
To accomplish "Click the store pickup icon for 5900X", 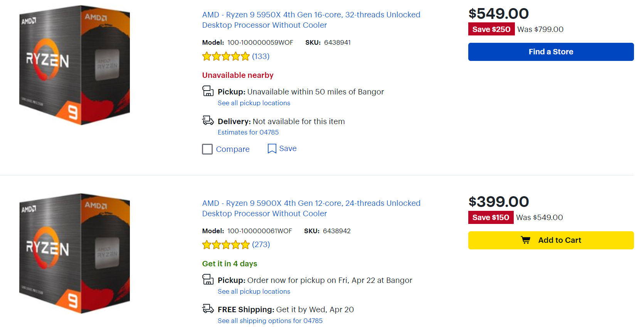I will coord(208,279).
